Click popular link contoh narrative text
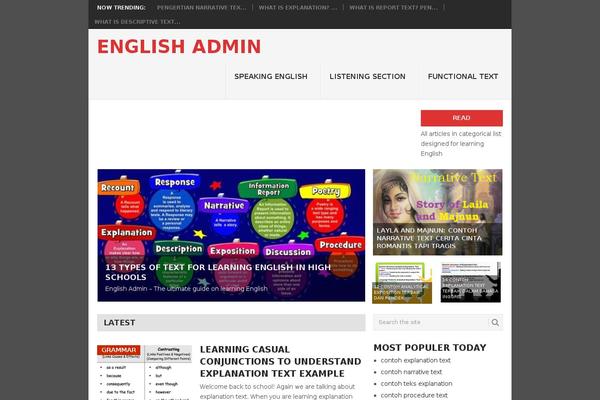Image resolution: width=600 pixels, height=400 pixels. coord(411,372)
